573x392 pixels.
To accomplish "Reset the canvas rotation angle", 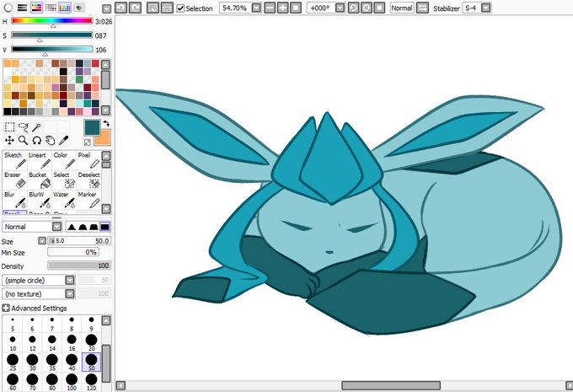I will pos(379,8).
